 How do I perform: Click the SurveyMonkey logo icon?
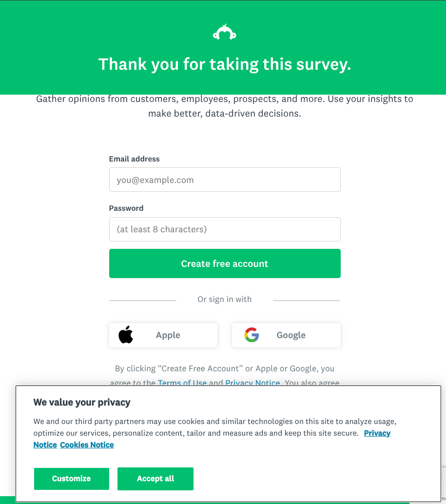coord(225,33)
